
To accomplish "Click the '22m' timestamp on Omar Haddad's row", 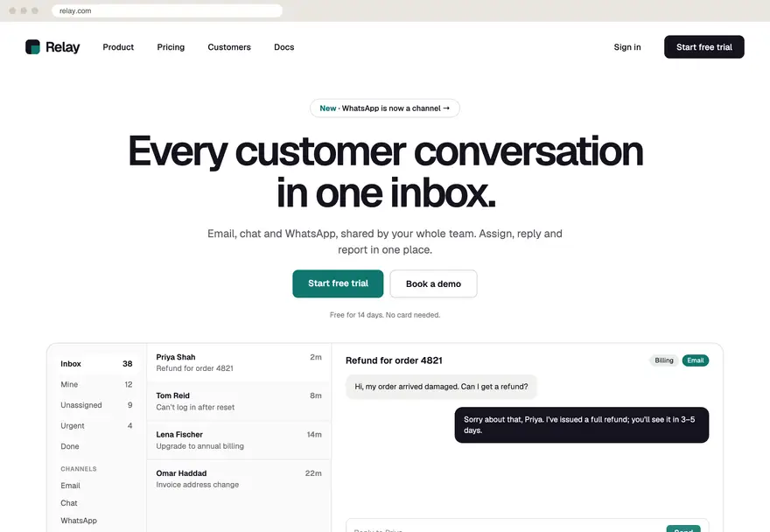I will pyautogui.click(x=313, y=473).
